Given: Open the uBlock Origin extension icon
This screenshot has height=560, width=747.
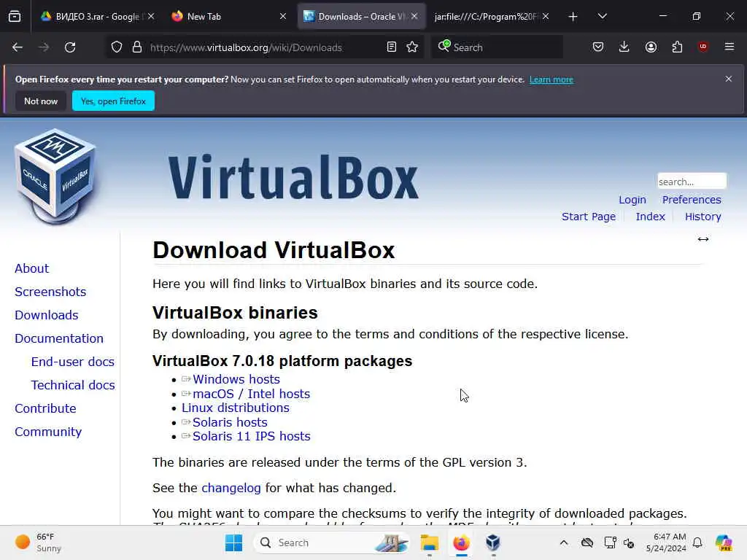Looking at the screenshot, I should [703, 47].
